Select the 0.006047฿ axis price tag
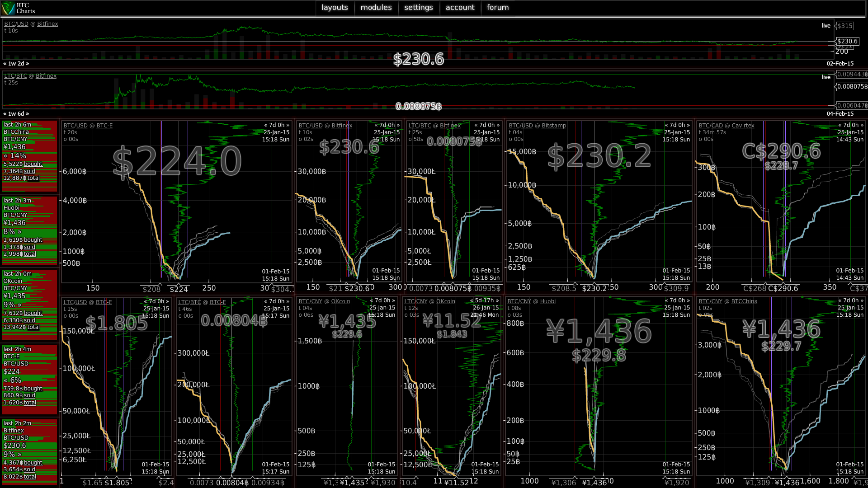Viewport: 868px width, 488px height. (852, 105)
